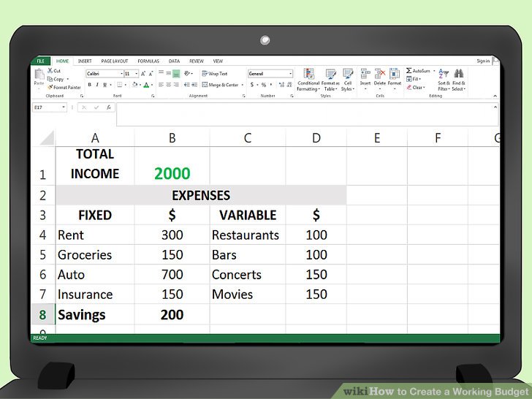
Task: Click the decrease decimal icon
Action: click(x=289, y=85)
